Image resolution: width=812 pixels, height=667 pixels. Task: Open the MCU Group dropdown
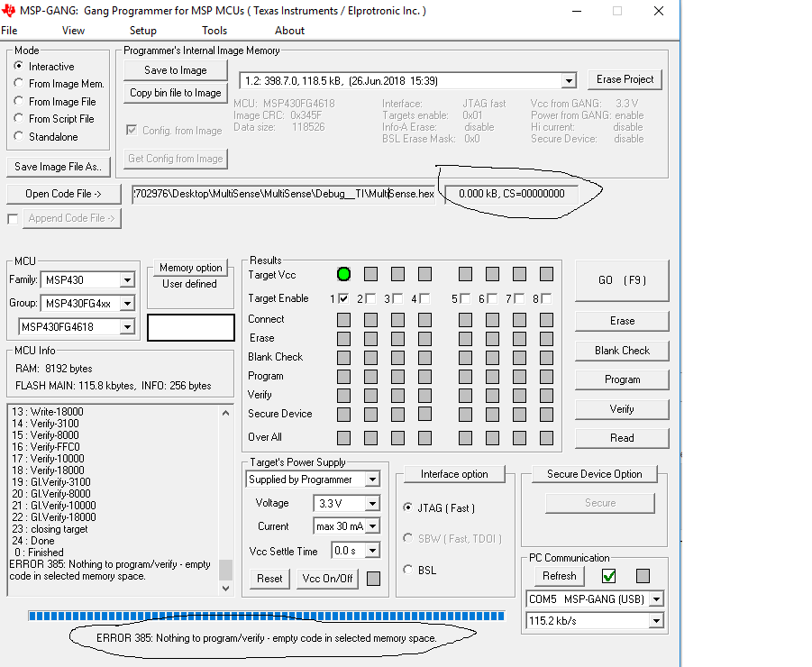[x=127, y=304]
